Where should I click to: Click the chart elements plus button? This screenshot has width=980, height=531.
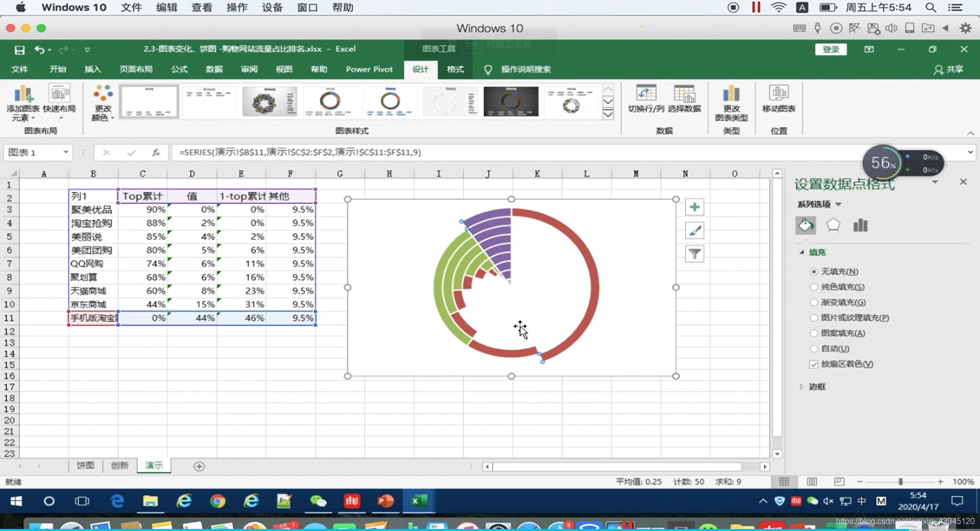coord(694,207)
